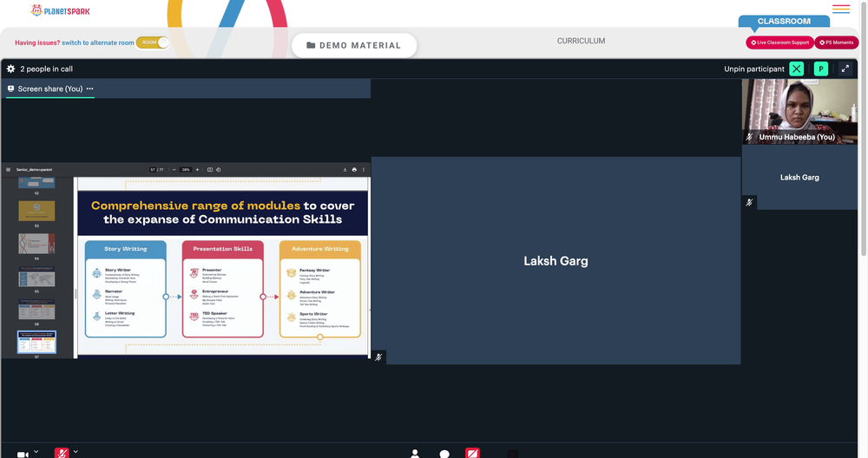Enter fullscreen with the expand arrows icon

(845, 69)
